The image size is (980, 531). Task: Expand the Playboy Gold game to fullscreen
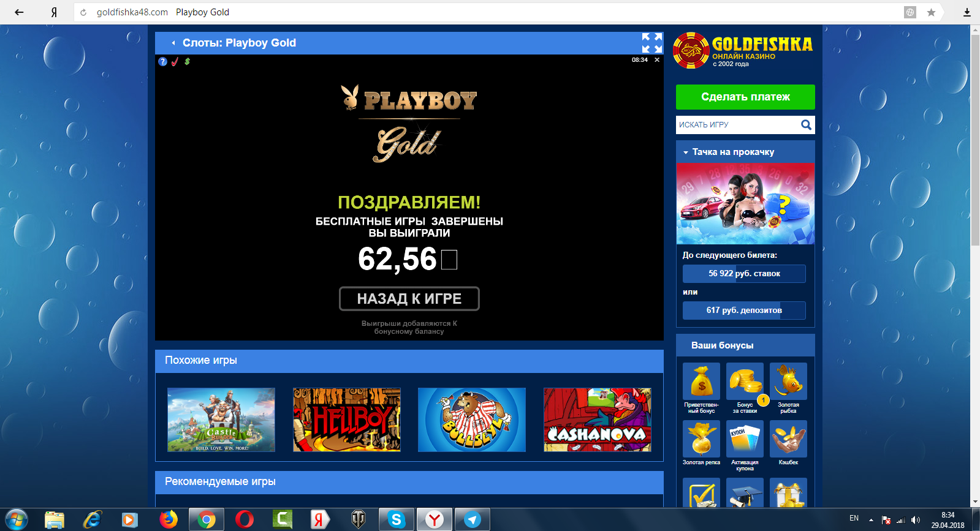pyautogui.click(x=652, y=43)
